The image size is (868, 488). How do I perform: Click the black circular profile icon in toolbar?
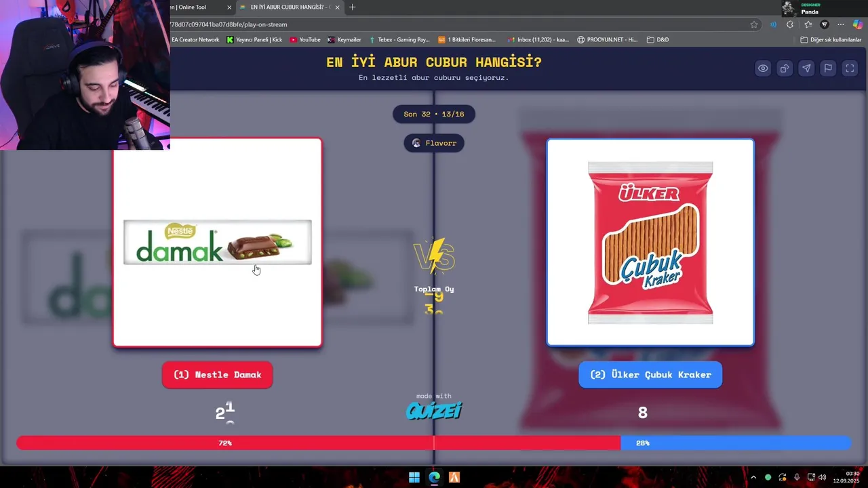coord(825,24)
